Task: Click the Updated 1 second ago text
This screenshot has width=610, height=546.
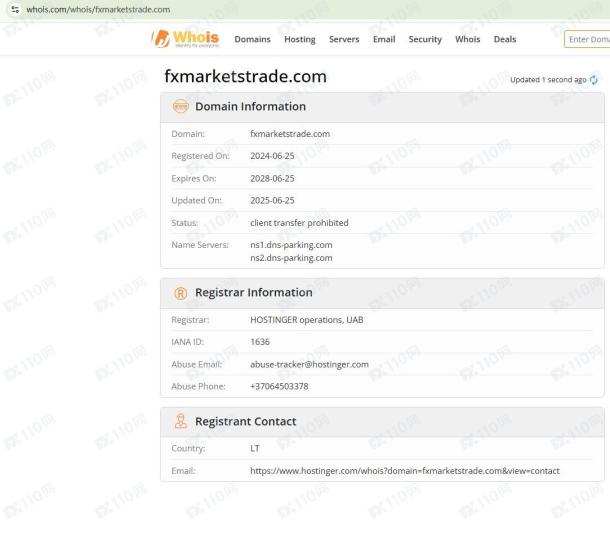Action: click(x=548, y=80)
